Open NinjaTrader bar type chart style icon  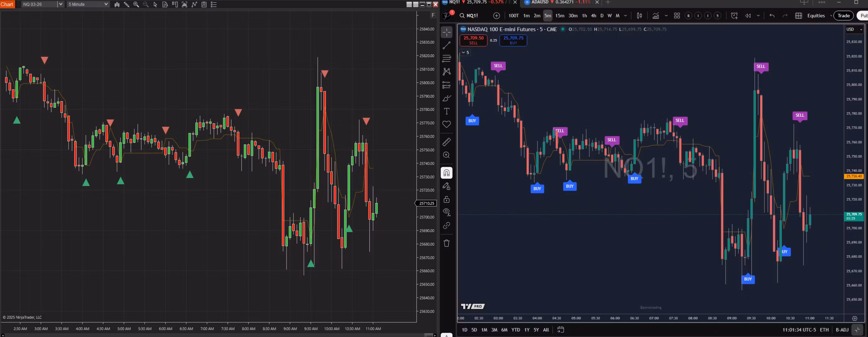tap(117, 4)
